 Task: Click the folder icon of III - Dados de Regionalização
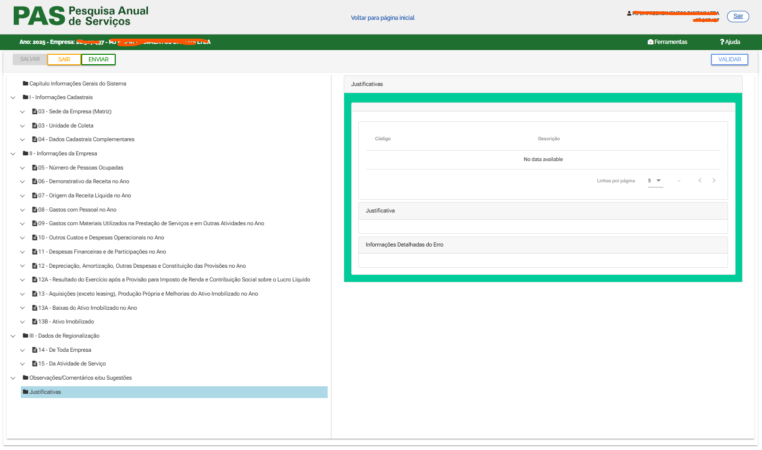(25, 336)
